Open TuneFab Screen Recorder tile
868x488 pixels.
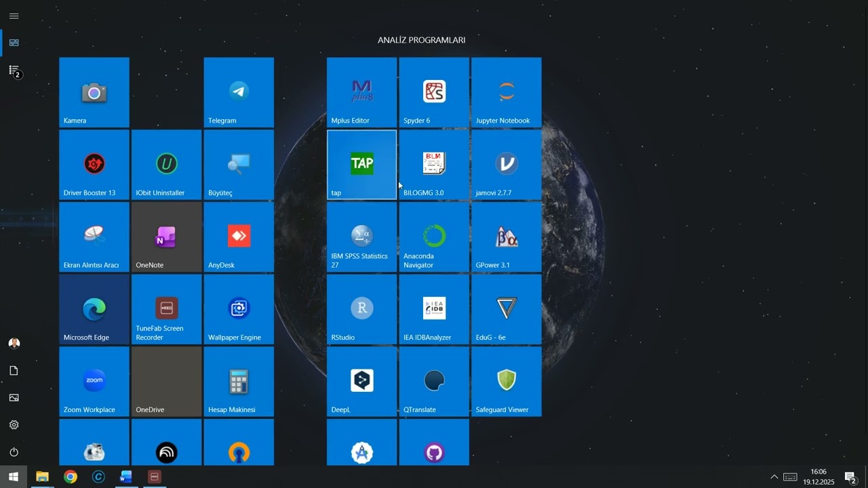coord(167,309)
